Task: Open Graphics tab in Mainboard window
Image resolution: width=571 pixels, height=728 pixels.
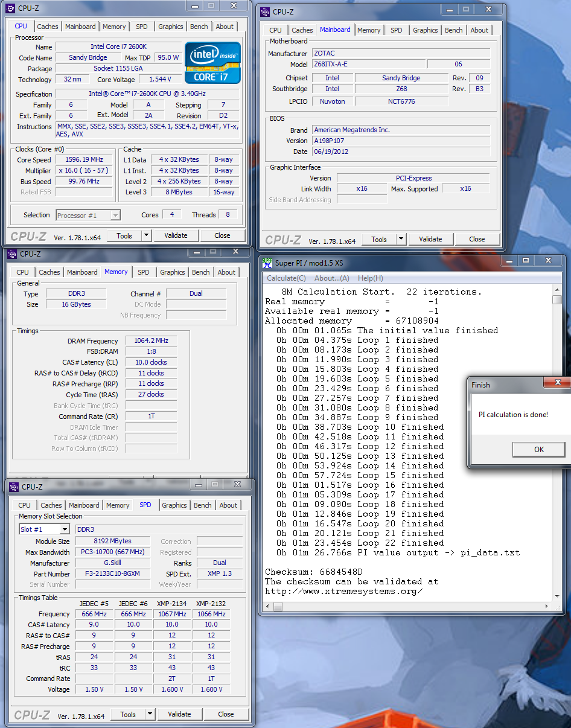Action: (425, 30)
